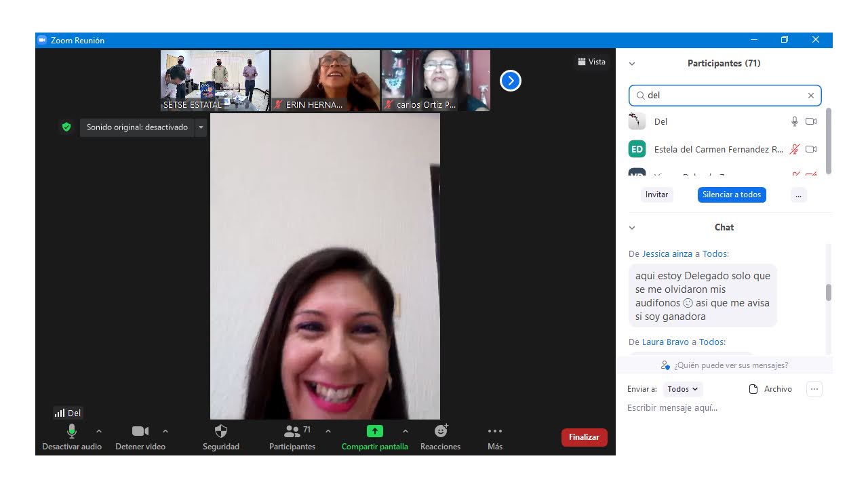Select the participant Del in the list
This screenshot has height=488, width=868.
pos(726,121)
